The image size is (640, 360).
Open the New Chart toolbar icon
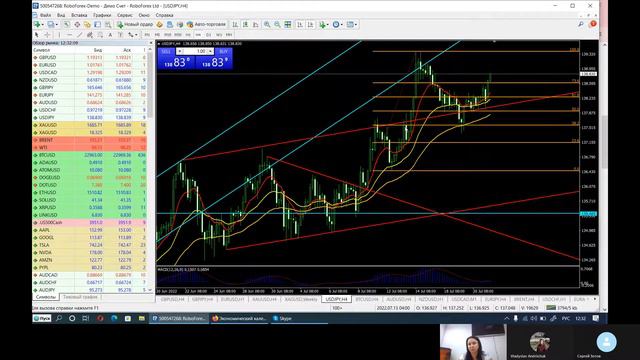coord(37,24)
